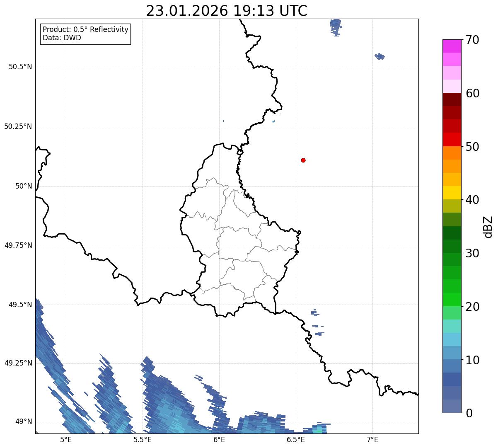Click the latitude label '49.75°N'

[18, 245]
